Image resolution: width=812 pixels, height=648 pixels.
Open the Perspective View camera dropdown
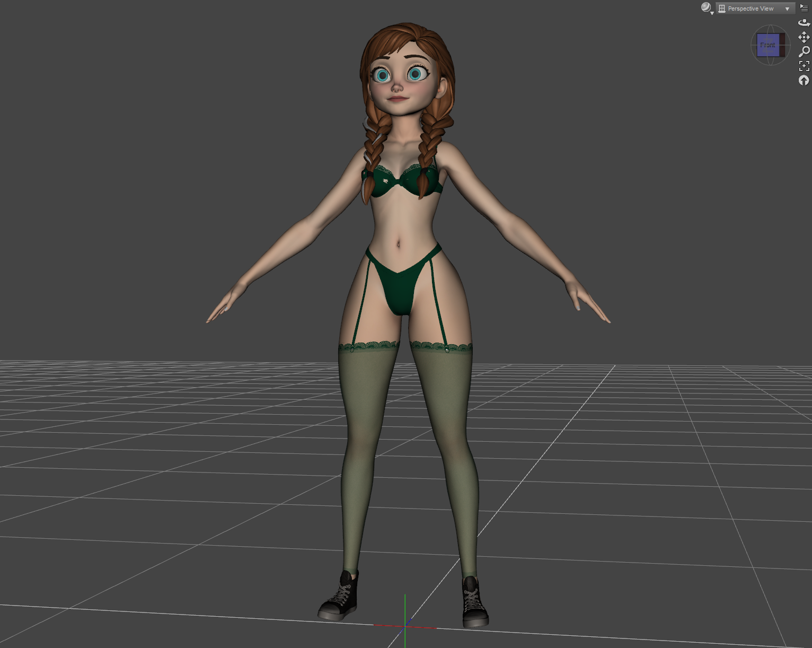coord(755,8)
